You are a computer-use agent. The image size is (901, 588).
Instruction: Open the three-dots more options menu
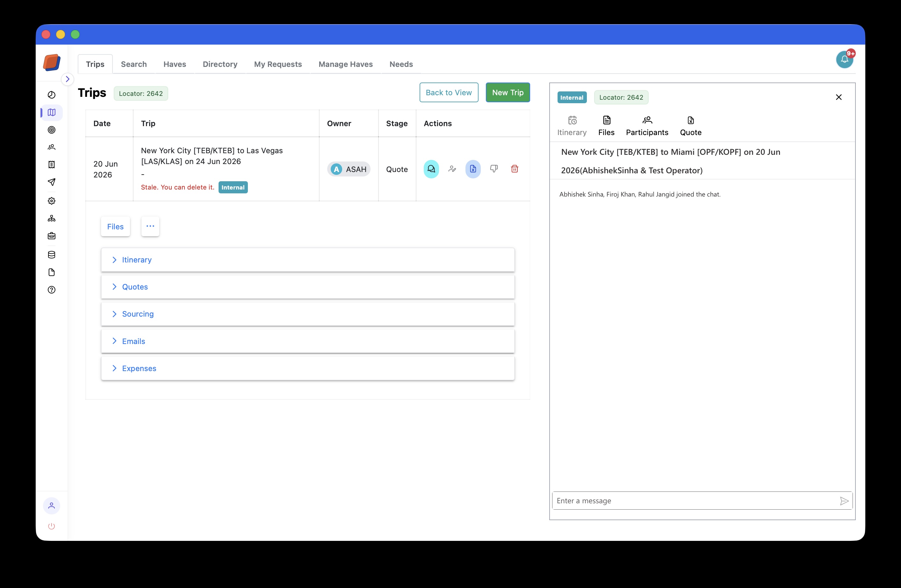(150, 226)
